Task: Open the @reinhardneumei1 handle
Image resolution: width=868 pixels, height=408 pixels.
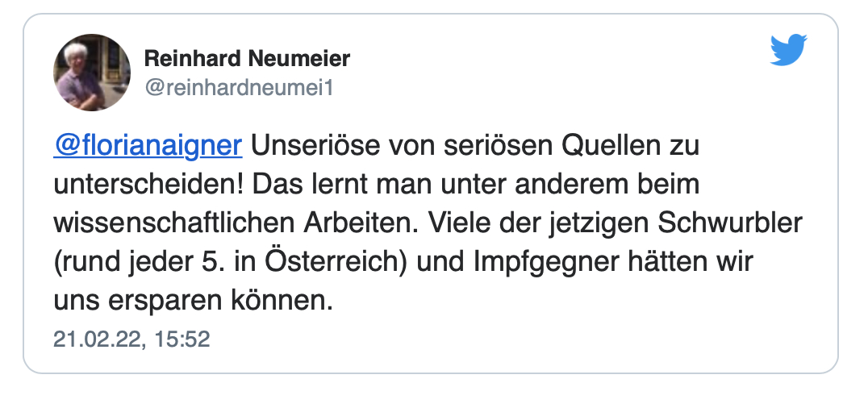Action: 239,87
